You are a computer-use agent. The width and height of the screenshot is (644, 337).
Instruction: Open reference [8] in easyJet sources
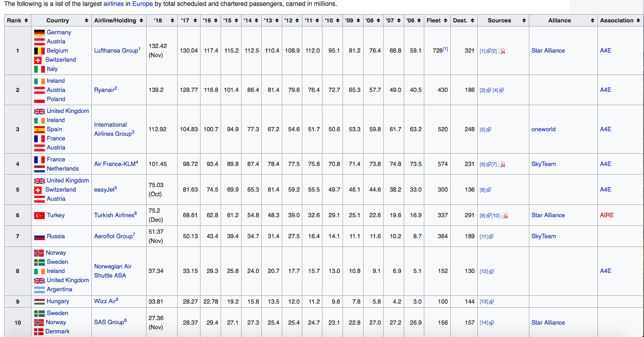tap(485, 190)
